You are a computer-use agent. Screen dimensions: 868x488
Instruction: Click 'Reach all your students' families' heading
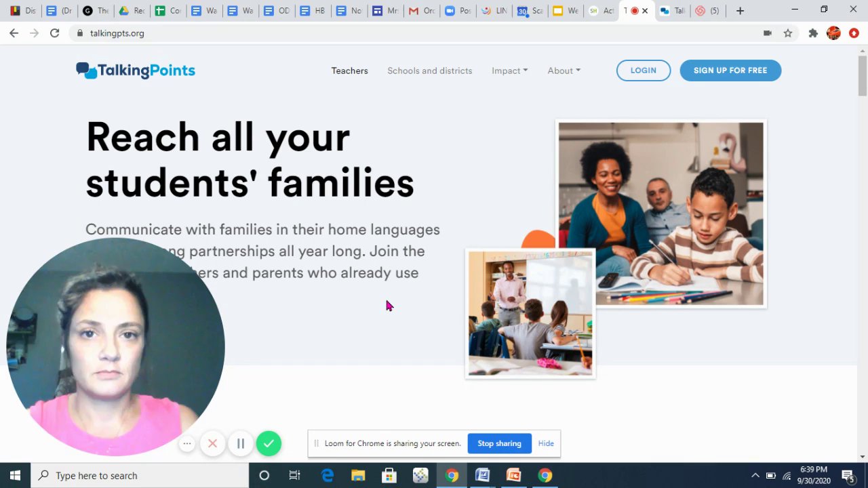(x=250, y=160)
